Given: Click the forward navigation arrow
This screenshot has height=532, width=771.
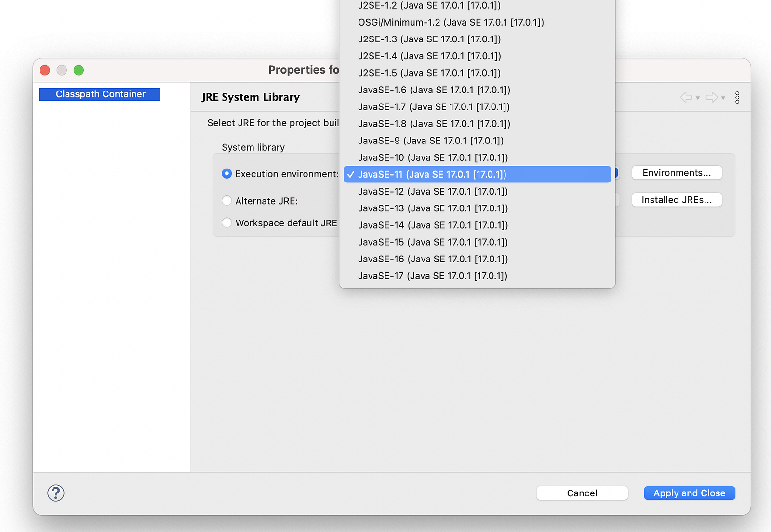Looking at the screenshot, I should 712,97.
